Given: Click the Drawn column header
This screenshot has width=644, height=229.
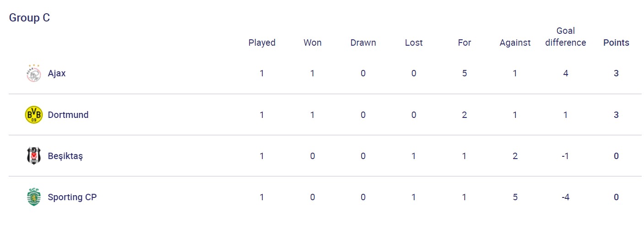Looking at the screenshot, I should [363, 43].
